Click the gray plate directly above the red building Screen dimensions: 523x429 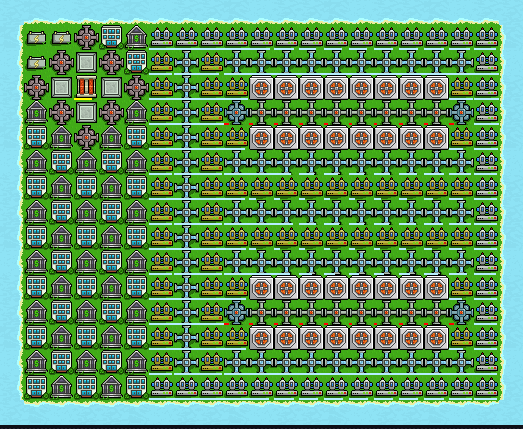(86, 62)
